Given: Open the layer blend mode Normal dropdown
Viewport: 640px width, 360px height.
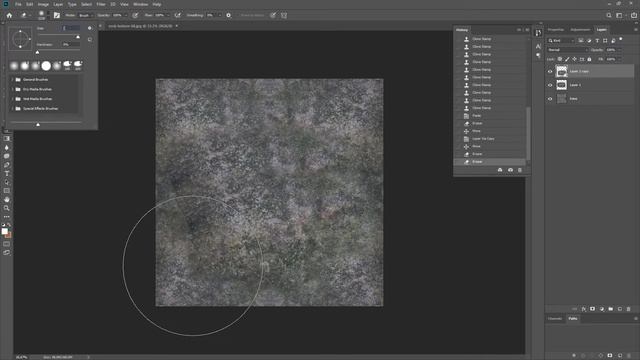Looking at the screenshot, I should click(568, 50).
